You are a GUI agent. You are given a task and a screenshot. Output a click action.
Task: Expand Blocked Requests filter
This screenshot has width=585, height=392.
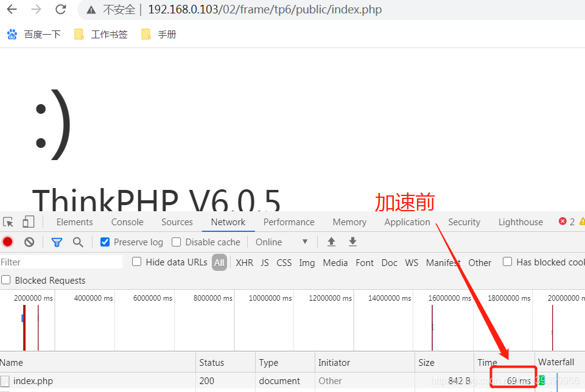point(5,280)
